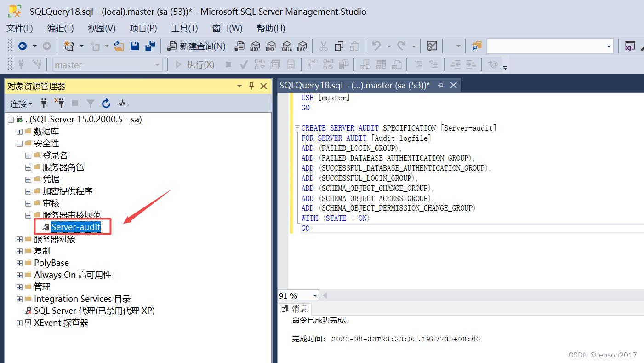Open Activity Monitor from the main toolbar
The image size is (644, 363).
[x=432, y=46]
